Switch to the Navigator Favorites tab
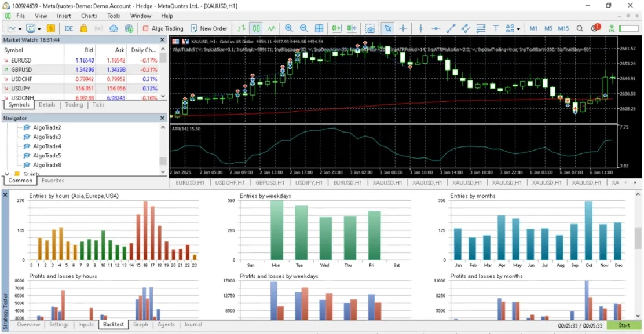This screenshot has width=644, height=334. pyautogui.click(x=53, y=181)
